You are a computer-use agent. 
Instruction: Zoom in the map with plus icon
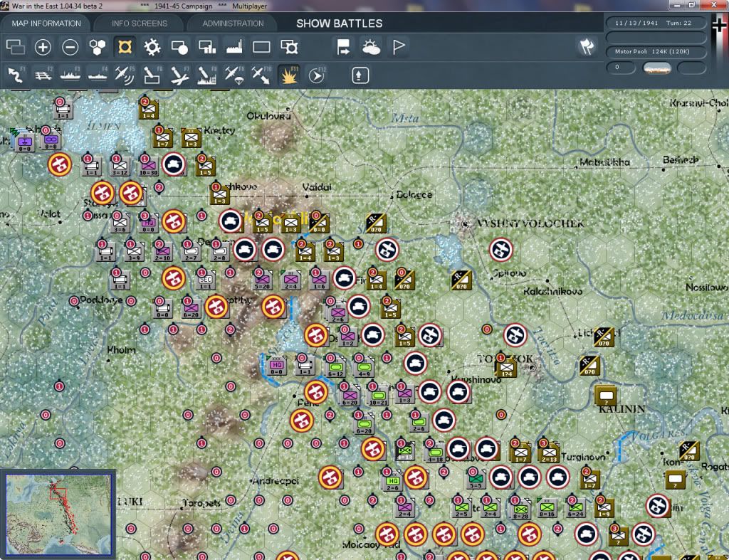click(x=43, y=47)
